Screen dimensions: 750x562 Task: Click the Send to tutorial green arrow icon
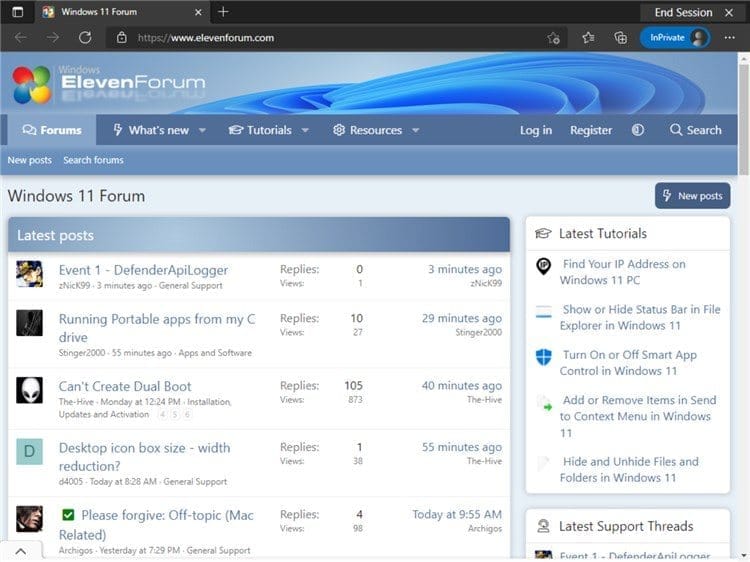(x=544, y=403)
